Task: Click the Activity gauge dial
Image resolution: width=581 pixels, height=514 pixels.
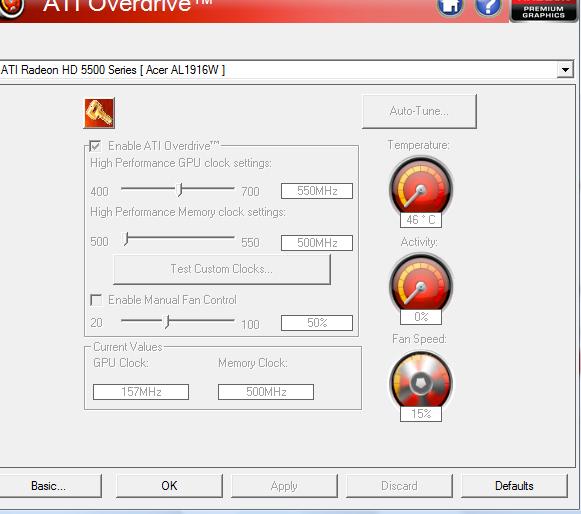Action: [x=421, y=282]
